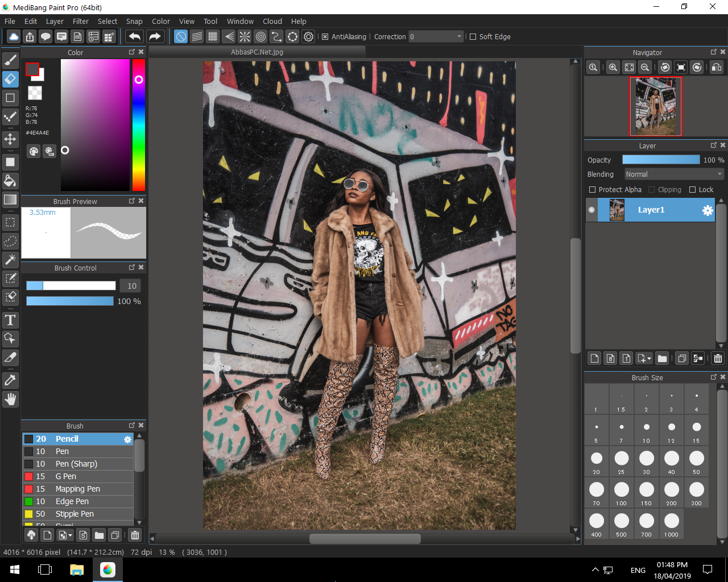The width and height of the screenshot is (728, 582).
Task: Open the File menu
Action: tap(10, 21)
